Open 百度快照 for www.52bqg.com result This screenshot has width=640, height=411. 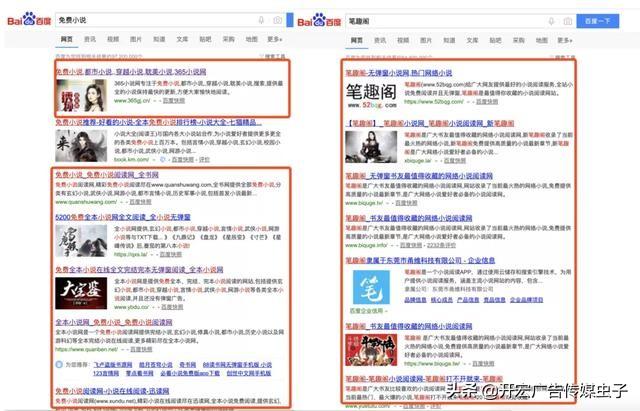[x=487, y=102]
